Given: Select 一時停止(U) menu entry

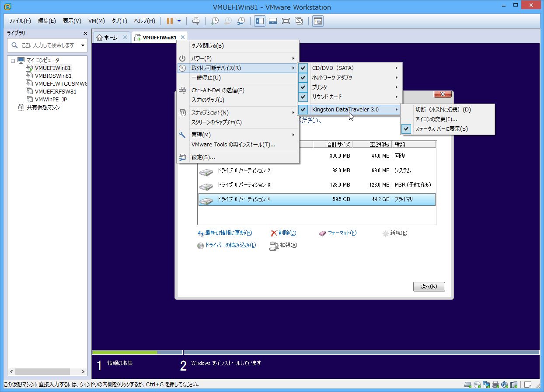Looking at the screenshot, I should [238, 78].
